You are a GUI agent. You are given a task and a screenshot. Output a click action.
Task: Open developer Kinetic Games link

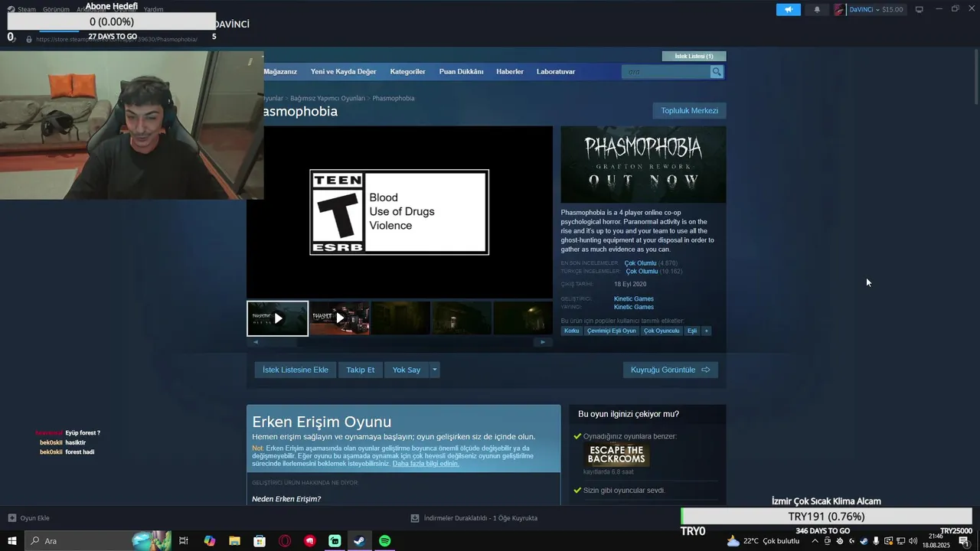634,299
